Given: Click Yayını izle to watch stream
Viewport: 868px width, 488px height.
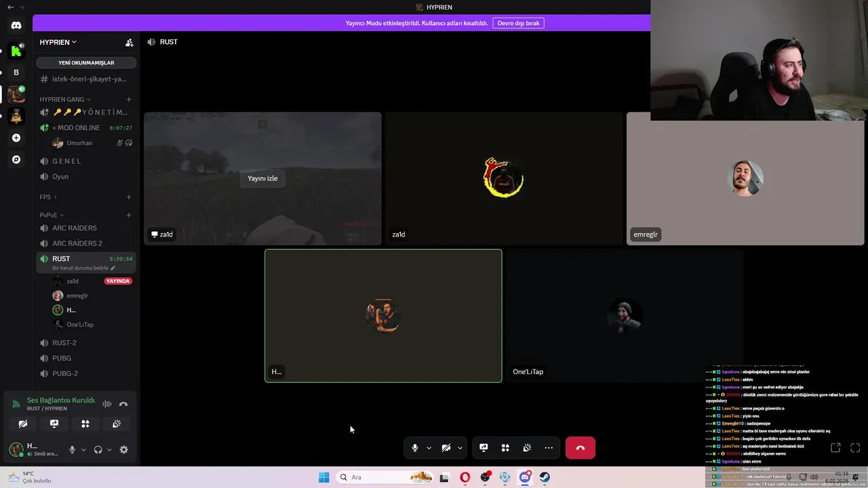Looking at the screenshot, I should pyautogui.click(x=262, y=178).
